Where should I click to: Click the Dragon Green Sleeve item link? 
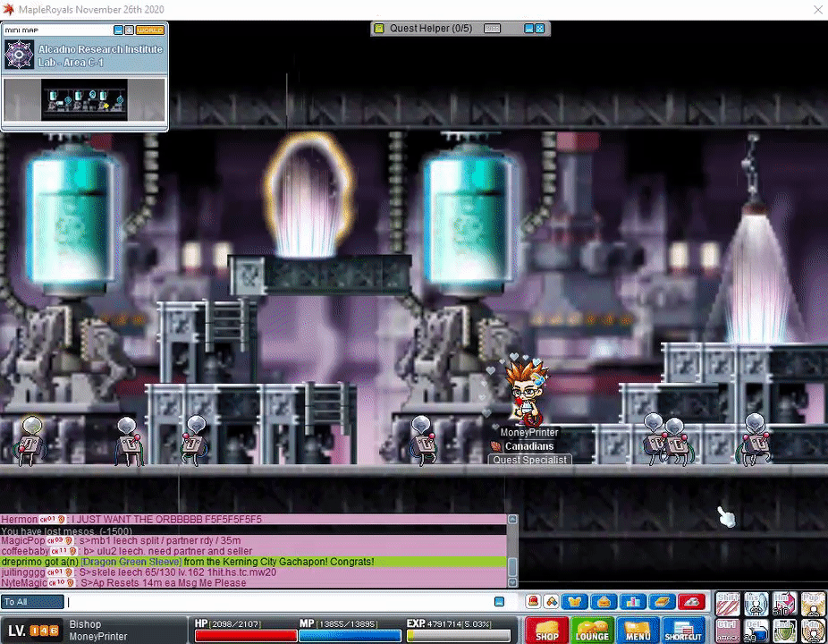point(131,562)
